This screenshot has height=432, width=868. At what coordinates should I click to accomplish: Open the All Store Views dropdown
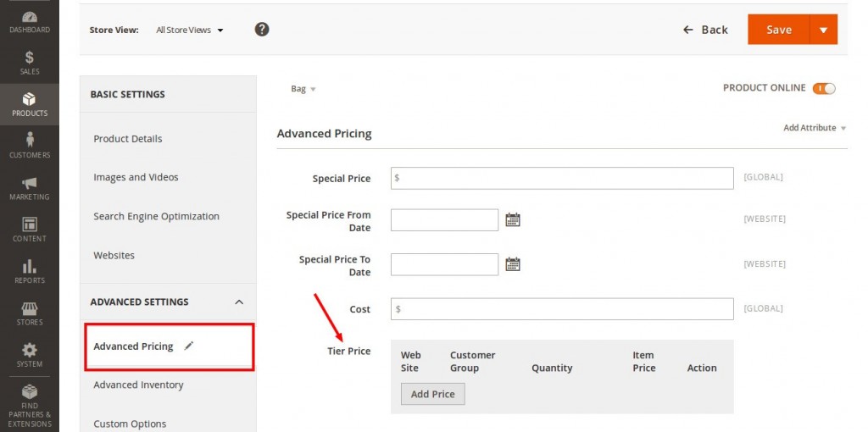point(190,30)
